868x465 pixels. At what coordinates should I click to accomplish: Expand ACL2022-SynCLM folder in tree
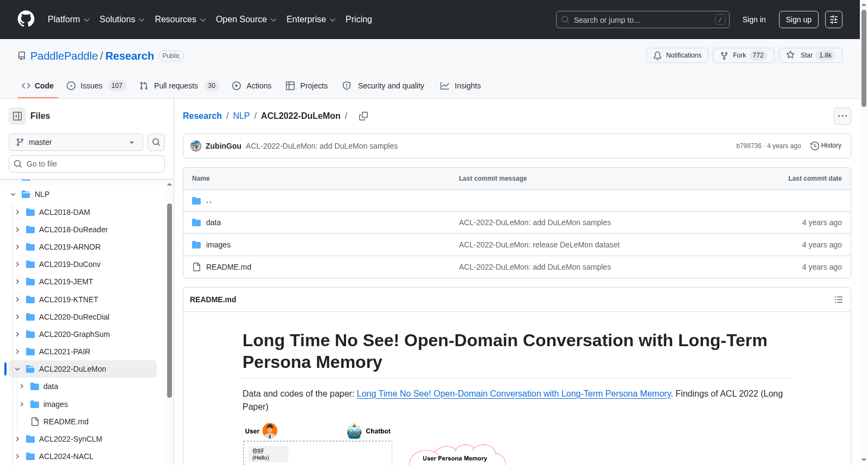(x=17, y=439)
